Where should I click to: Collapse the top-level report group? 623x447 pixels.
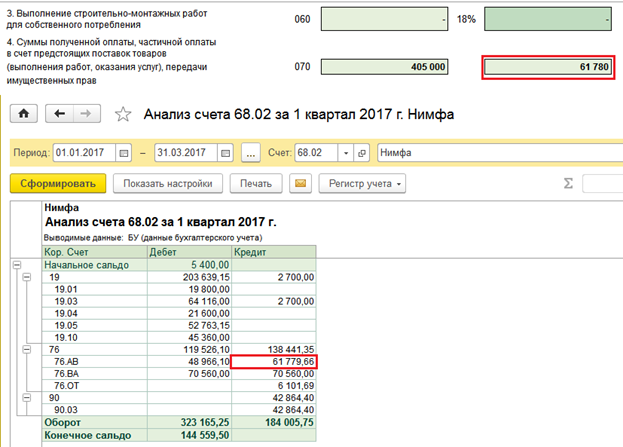[x=17, y=265]
